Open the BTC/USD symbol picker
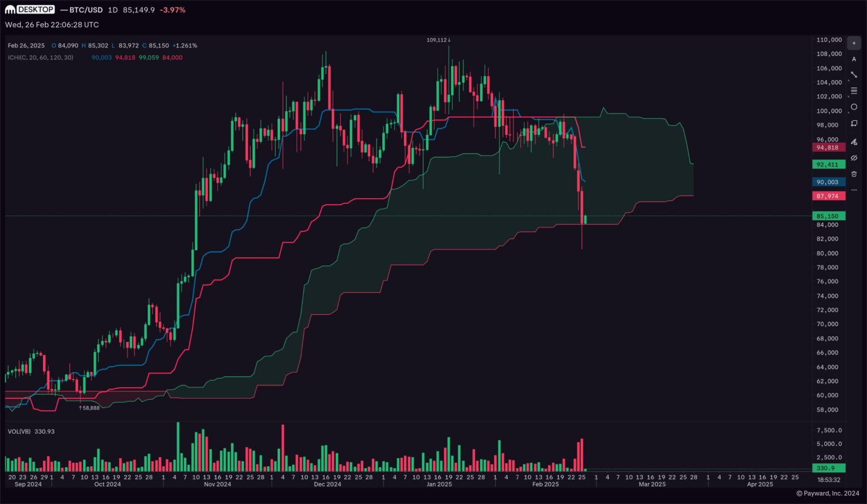 click(81, 10)
